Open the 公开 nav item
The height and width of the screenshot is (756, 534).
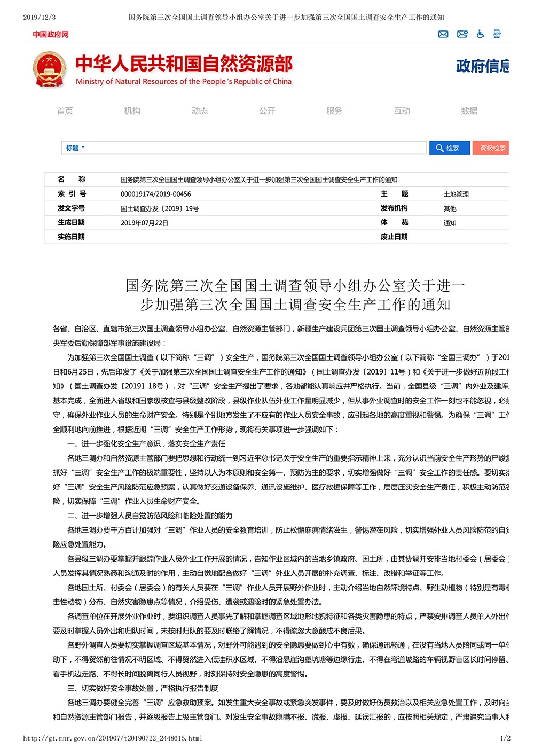click(267, 111)
